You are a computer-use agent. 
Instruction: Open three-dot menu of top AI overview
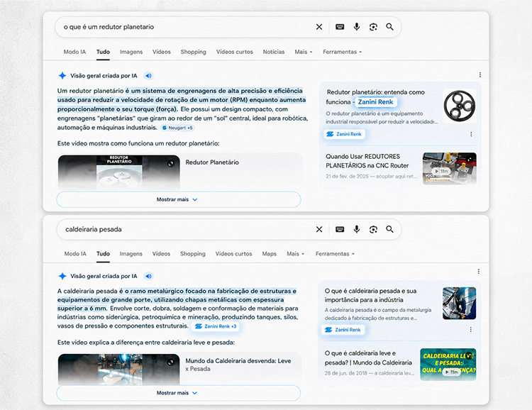pos(480,74)
